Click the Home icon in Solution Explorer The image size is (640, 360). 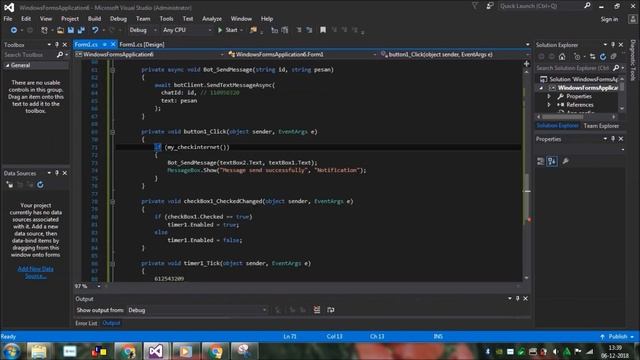[562, 57]
